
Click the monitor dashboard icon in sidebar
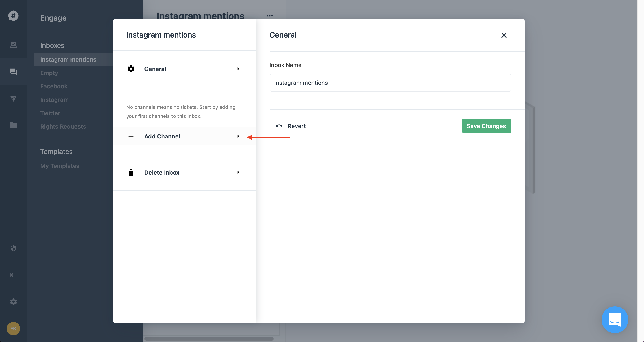click(x=13, y=45)
